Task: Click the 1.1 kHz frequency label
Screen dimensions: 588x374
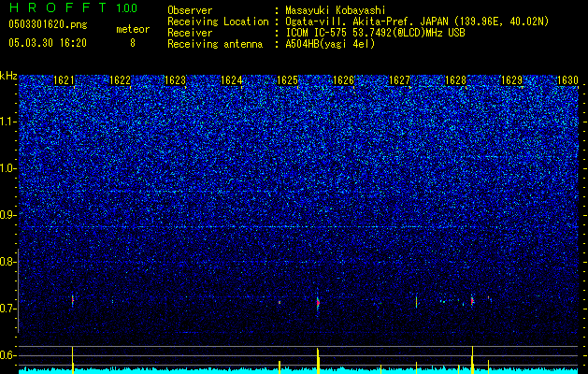Action: (x=7, y=122)
